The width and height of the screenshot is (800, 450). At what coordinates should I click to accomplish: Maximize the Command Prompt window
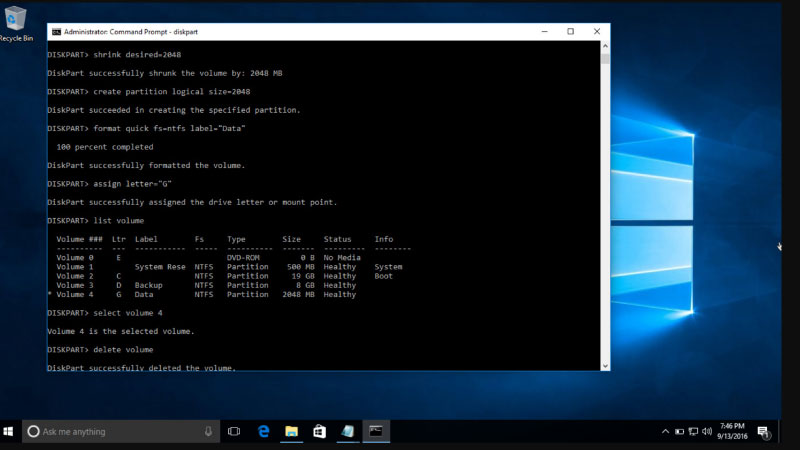pyautogui.click(x=570, y=31)
